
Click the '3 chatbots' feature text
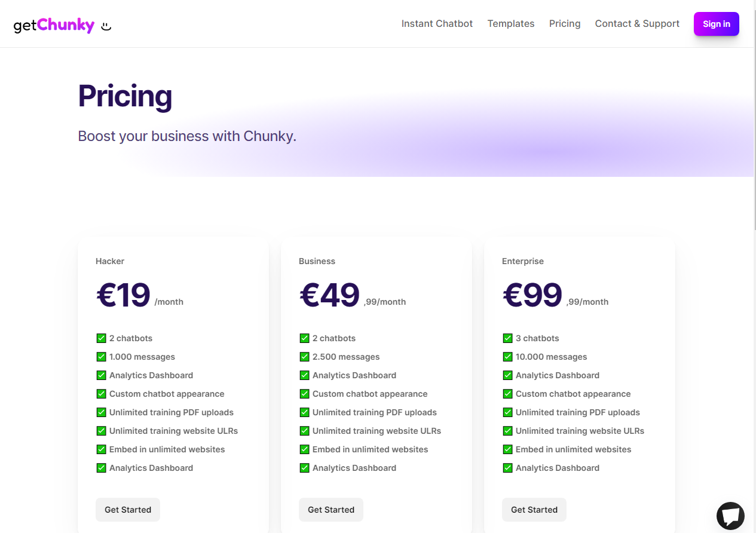pos(537,338)
